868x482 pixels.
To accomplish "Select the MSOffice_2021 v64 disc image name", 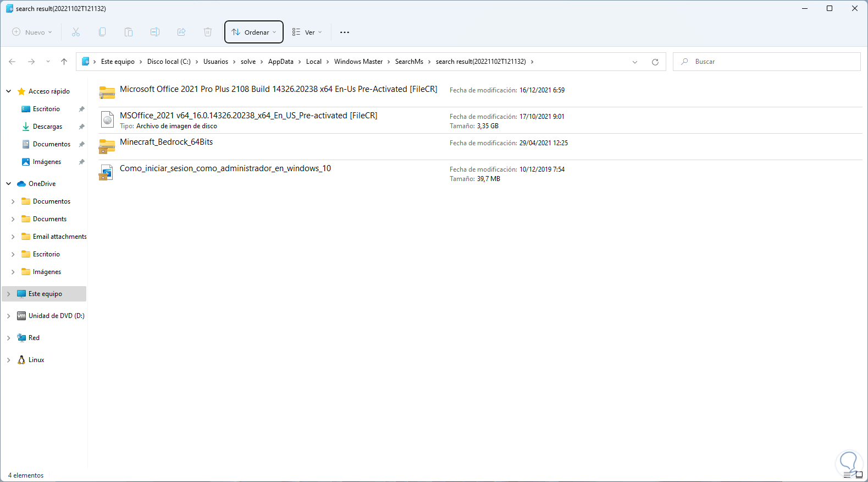I will click(248, 116).
